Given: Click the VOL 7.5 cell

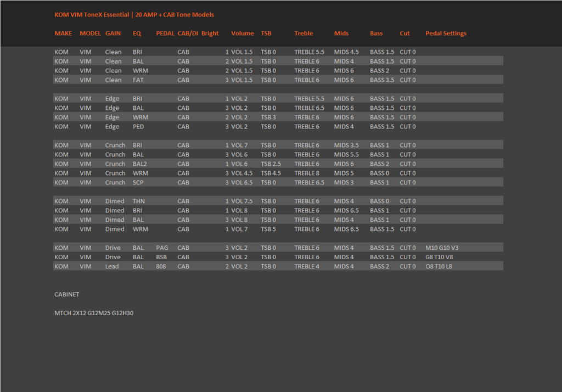Looking at the screenshot, I should coord(241,201).
